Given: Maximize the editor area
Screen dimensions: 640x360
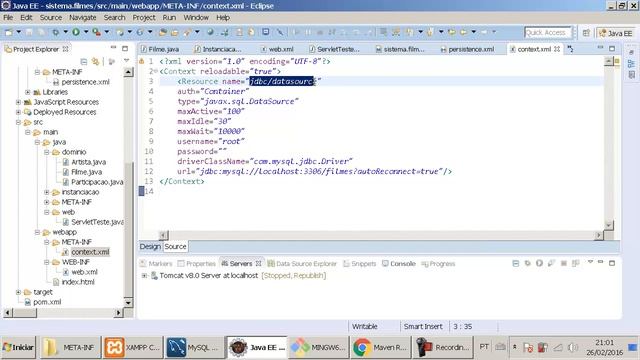Looking at the screenshot, I should point(612,48).
